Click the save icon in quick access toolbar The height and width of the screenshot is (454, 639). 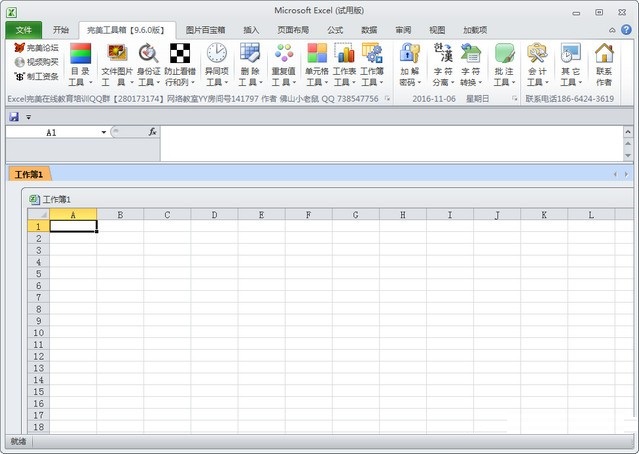point(14,117)
